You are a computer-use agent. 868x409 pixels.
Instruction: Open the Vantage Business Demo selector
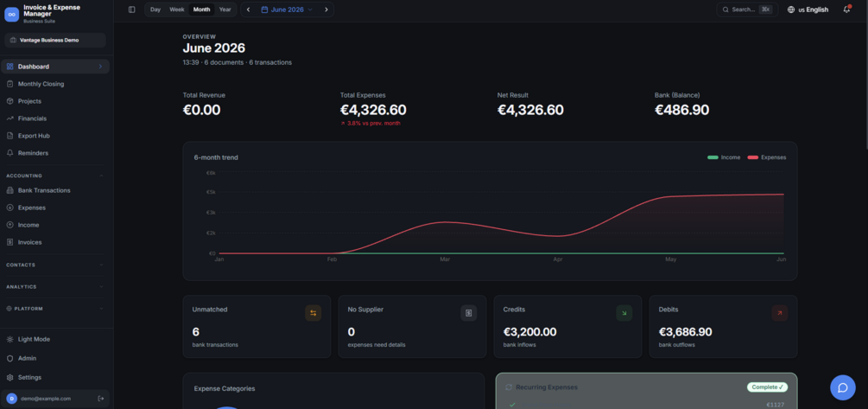click(x=55, y=40)
